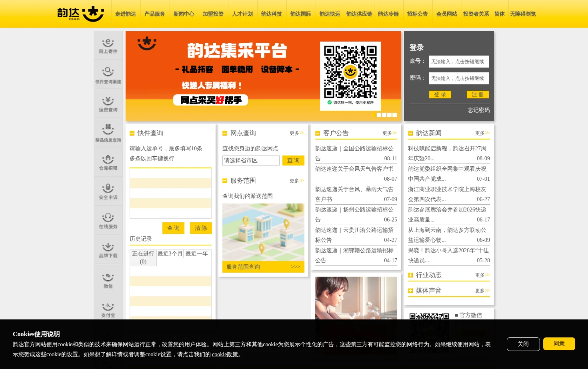Click the 清除 button
Viewport: 588px width, 369px height.
tap(201, 228)
